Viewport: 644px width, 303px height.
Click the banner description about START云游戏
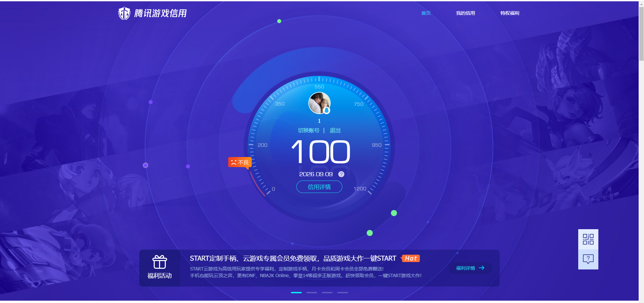tap(306, 272)
